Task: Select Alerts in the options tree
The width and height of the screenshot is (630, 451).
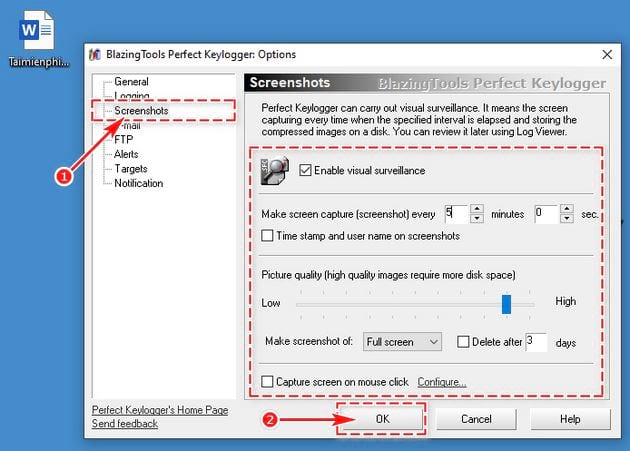Action: click(x=126, y=154)
